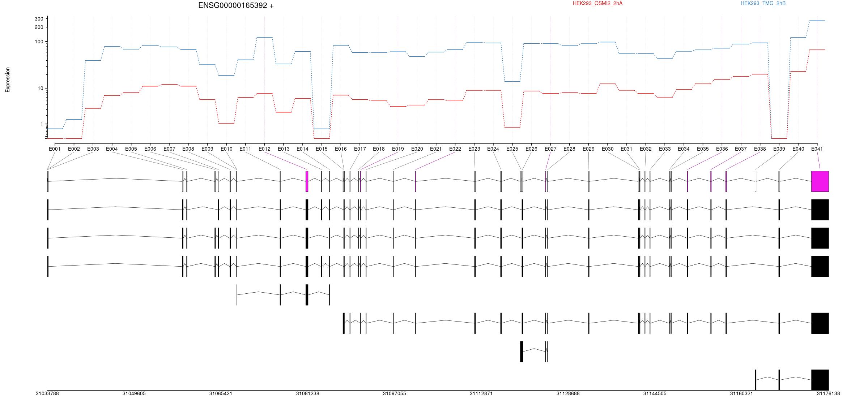Click exon label E010
868x401 pixels.
[x=226, y=149]
